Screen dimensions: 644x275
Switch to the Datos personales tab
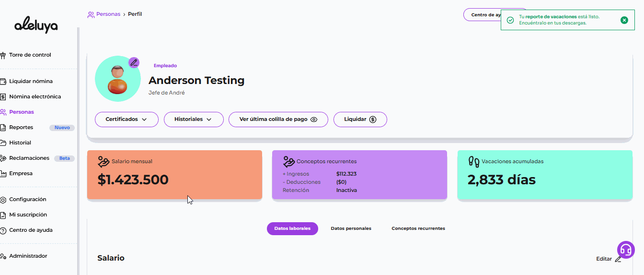click(x=351, y=229)
